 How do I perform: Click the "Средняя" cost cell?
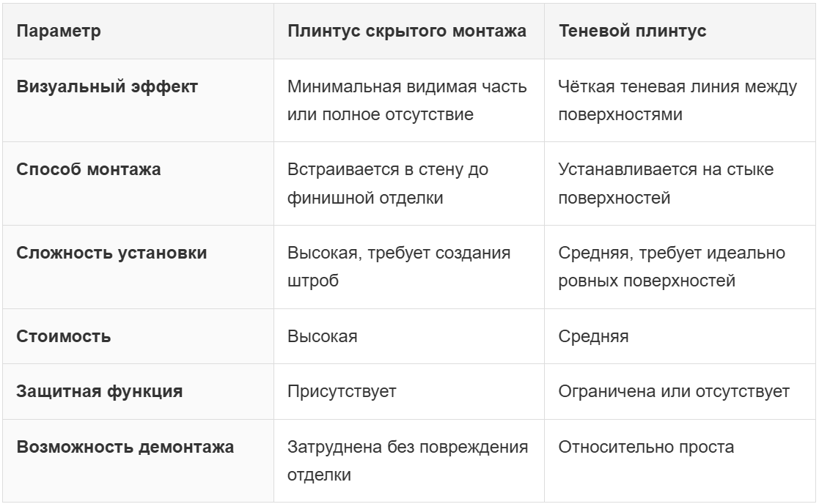point(592,336)
